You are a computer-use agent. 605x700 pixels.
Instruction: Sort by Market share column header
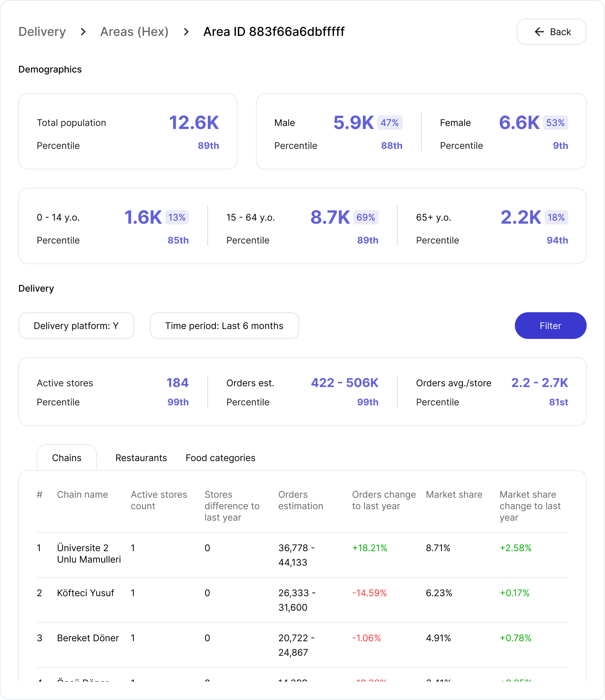tap(454, 494)
